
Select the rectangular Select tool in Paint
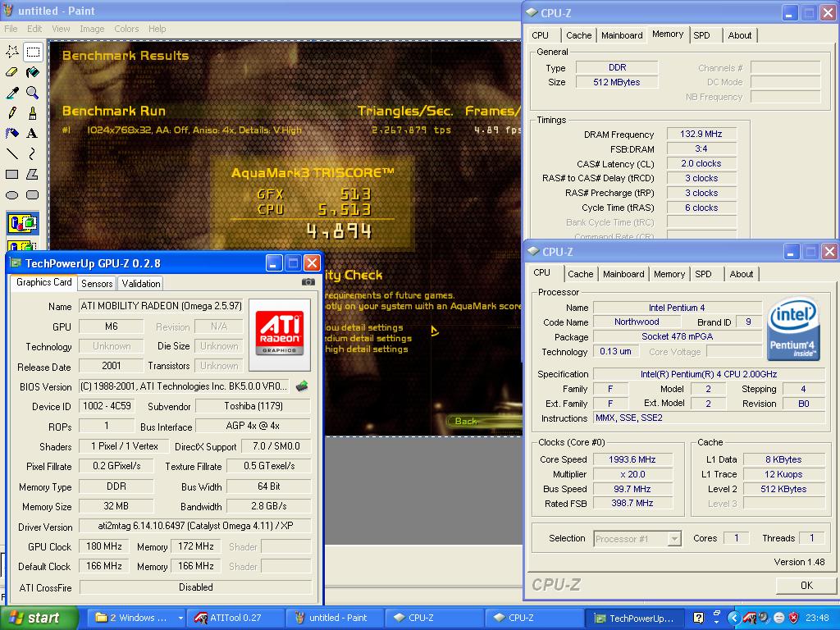[x=33, y=52]
